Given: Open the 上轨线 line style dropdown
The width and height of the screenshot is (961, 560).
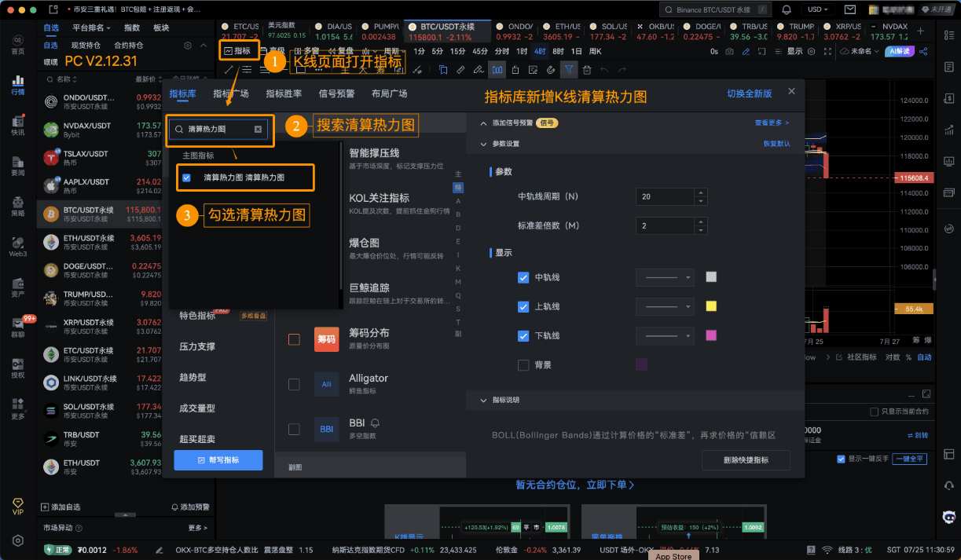Looking at the screenshot, I should tap(666, 306).
